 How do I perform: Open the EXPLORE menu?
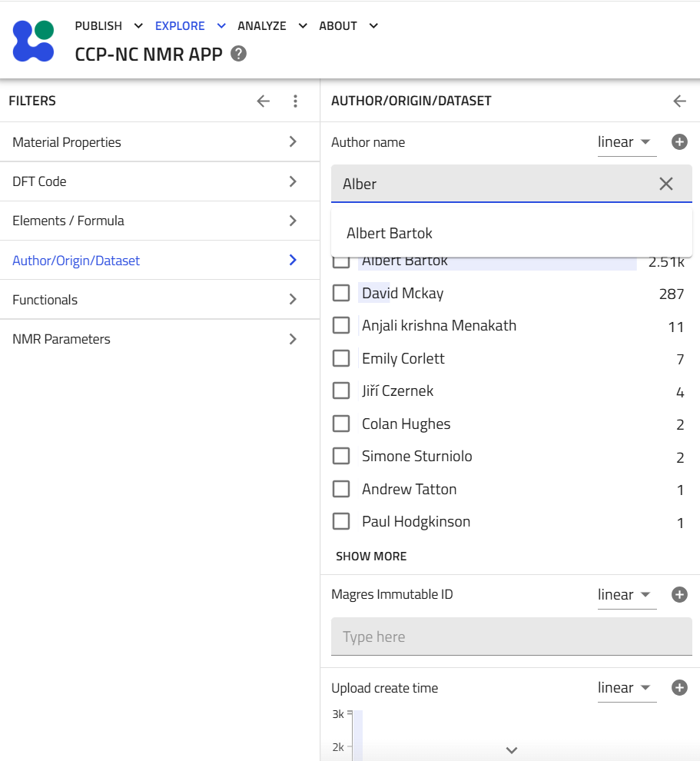tap(190, 25)
